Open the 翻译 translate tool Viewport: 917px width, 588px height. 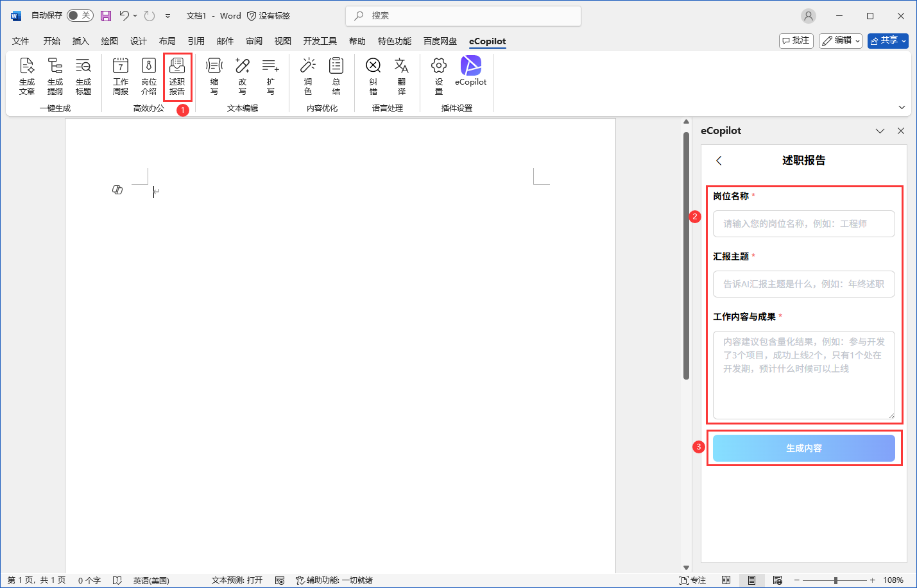402,76
